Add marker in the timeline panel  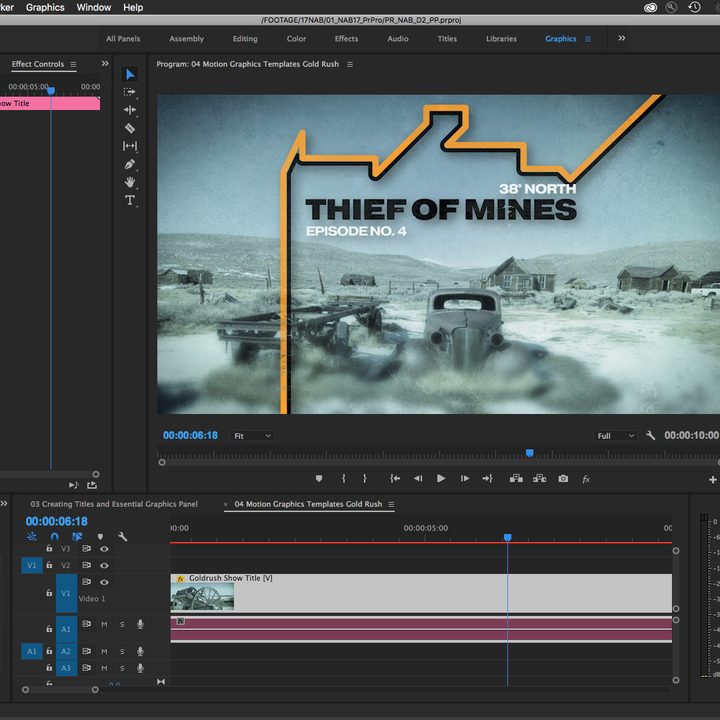coord(100,536)
